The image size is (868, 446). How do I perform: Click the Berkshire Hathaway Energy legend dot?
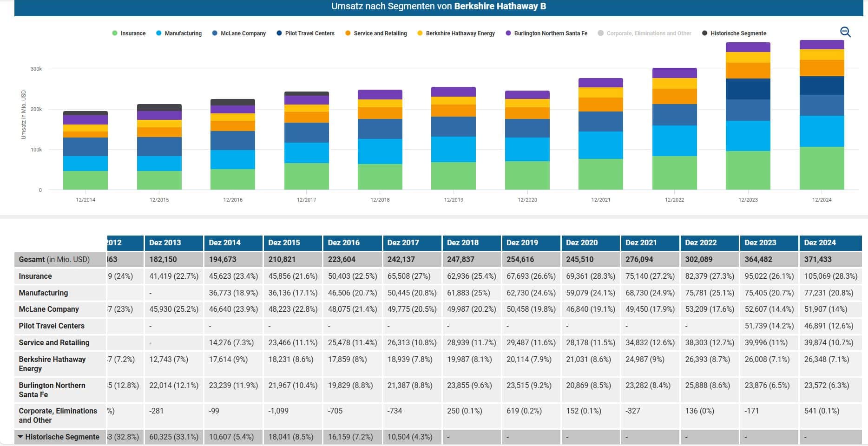tap(420, 33)
